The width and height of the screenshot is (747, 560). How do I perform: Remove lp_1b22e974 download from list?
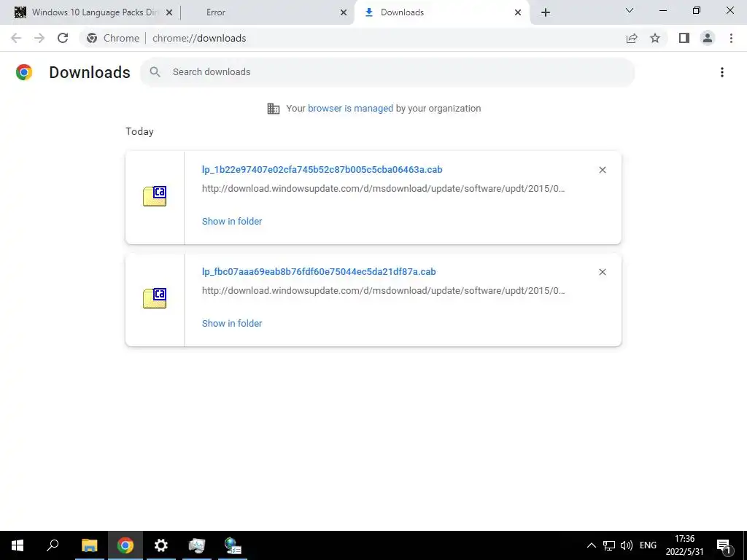(x=602, y=170)
